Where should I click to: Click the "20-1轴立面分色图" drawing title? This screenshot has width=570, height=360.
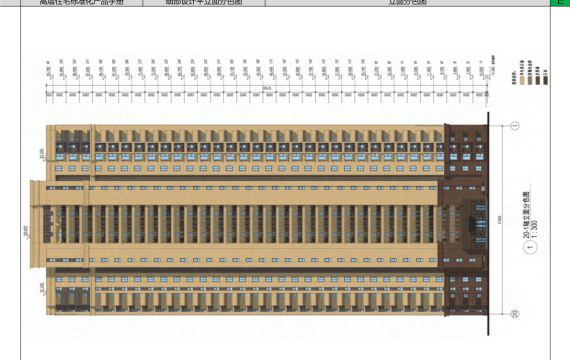click(x=527, y=215)
